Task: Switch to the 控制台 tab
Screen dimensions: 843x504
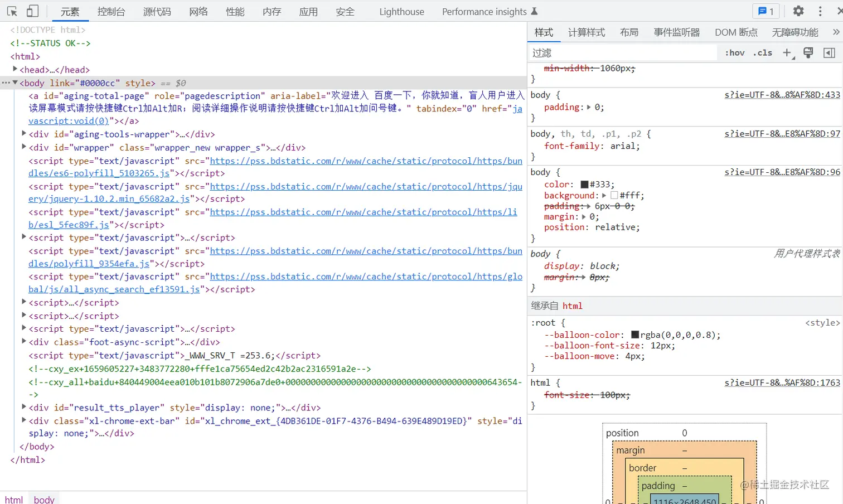Action: (x=111, y=12)
